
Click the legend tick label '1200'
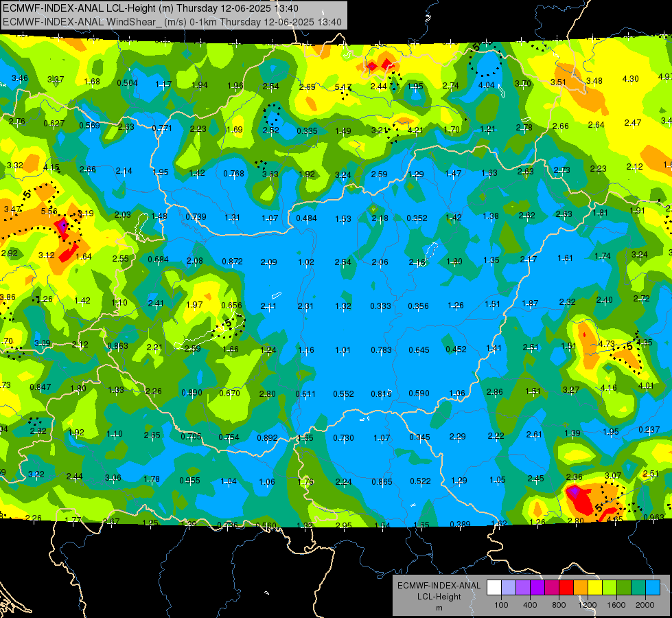click(587, 605)
